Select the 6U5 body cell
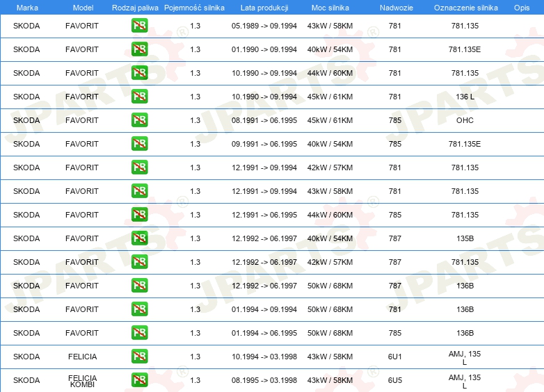The width and height of the screenshot is (544, 392). [395, 380]
